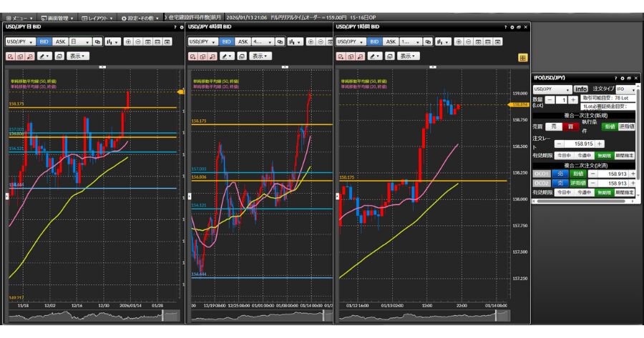Open the 注文タイプ IFO order type dropdown
Screen dimensions: 644x338
[x=625, y=89]
